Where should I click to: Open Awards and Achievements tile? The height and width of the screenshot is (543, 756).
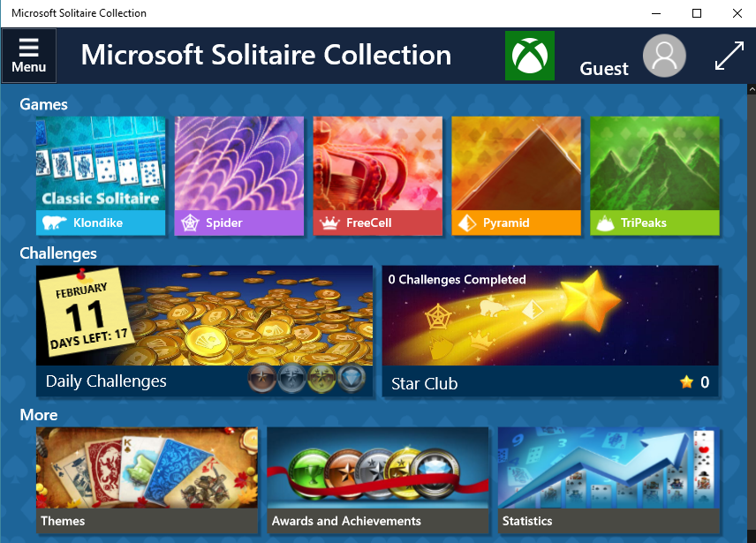click(x=377, y=480)
